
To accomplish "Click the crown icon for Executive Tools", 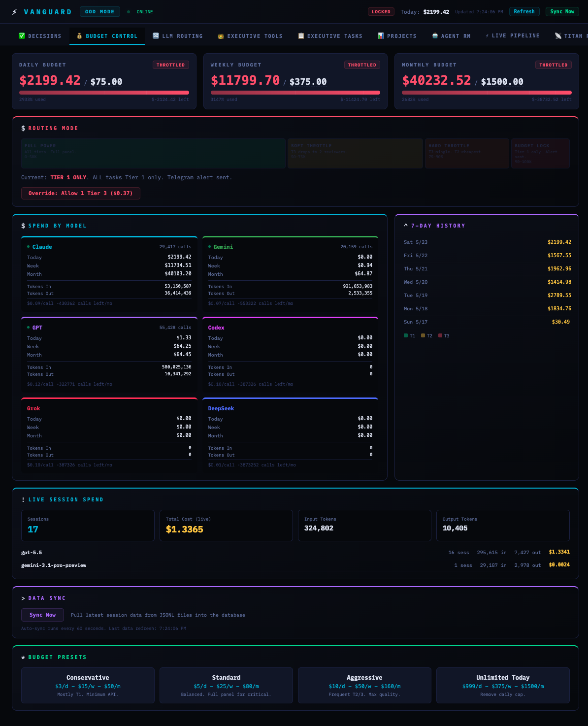I will (x=221, y=36).
